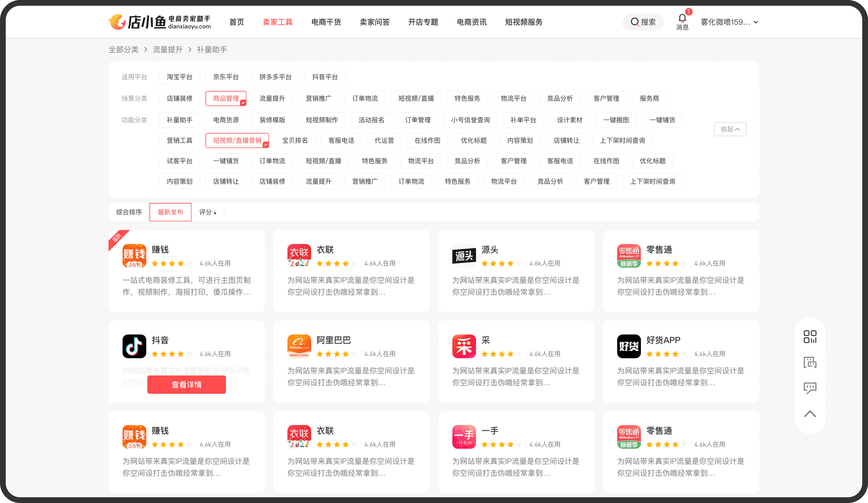
Task: Deselect 短视频/直播营销 function filter
Action: click(237, 140)
